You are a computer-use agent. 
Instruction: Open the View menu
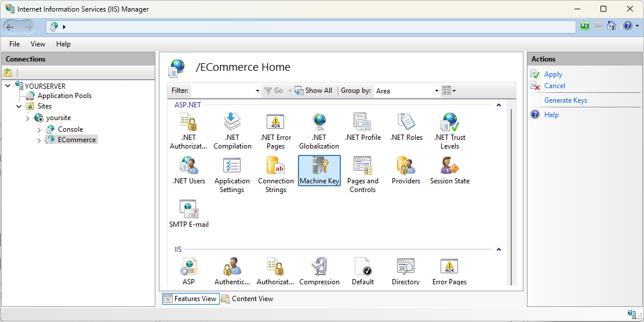(x=38, y=44)
